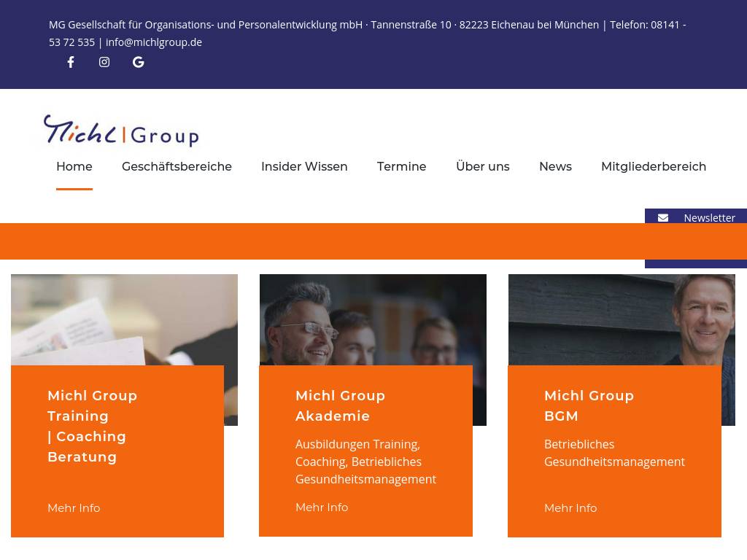Go to the Termine page

point(401,166)
